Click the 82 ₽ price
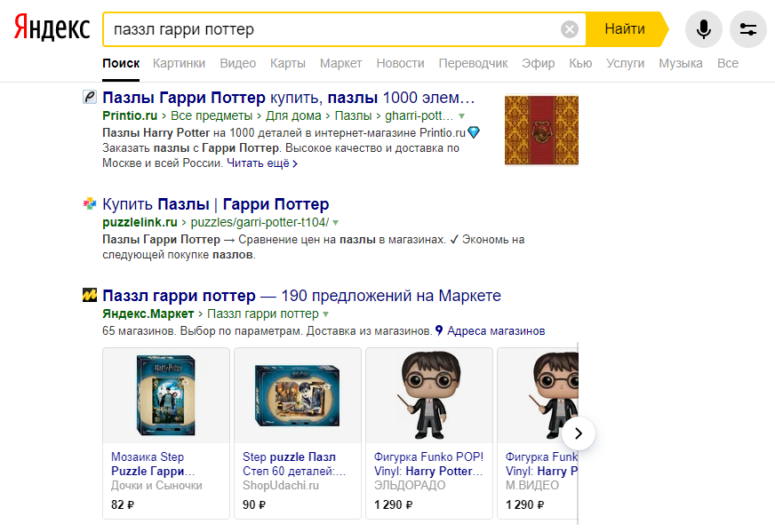This screenshot has width=775, height=532. [x=123, y=504]
